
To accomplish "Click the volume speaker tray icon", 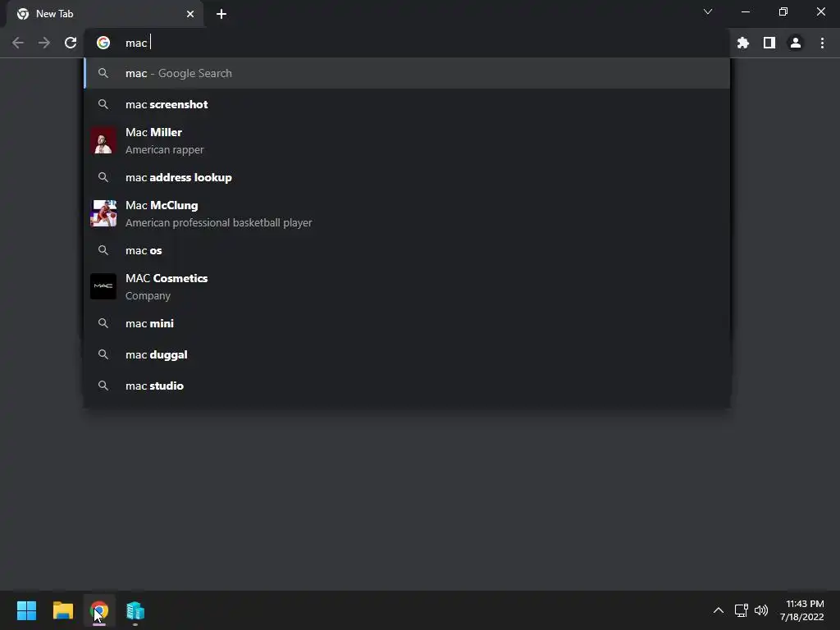I will pos(761,610).
